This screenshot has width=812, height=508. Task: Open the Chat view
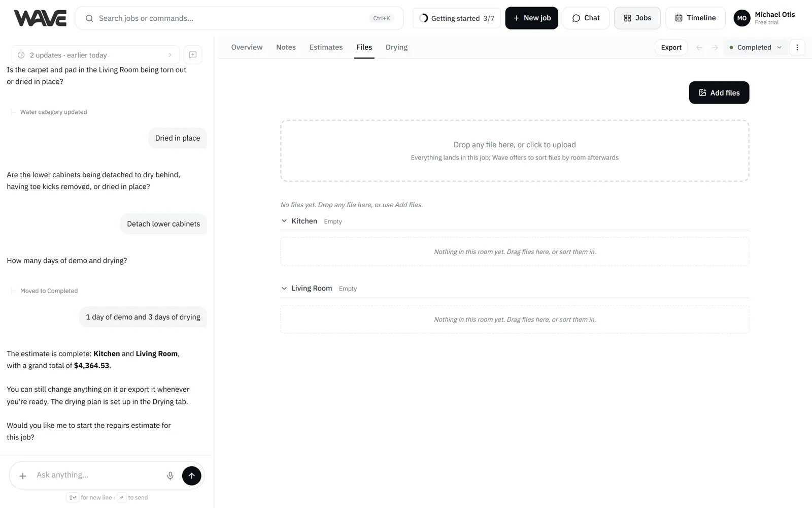(x=586, y=18)
